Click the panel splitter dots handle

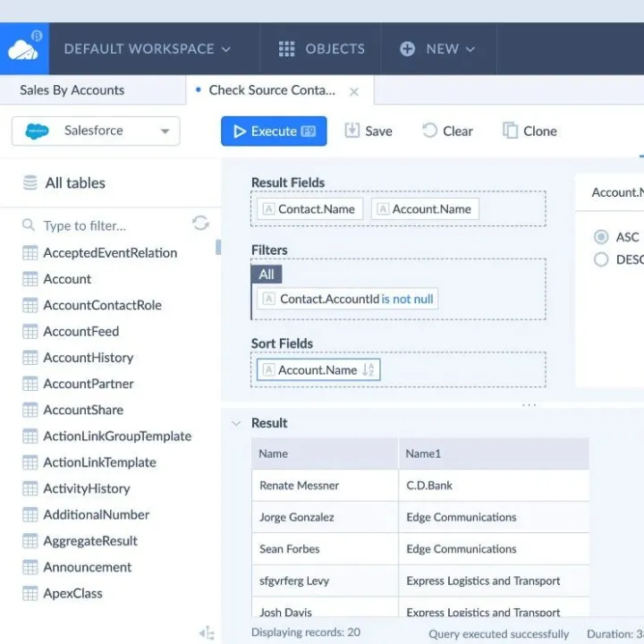[x=529, y=405]
